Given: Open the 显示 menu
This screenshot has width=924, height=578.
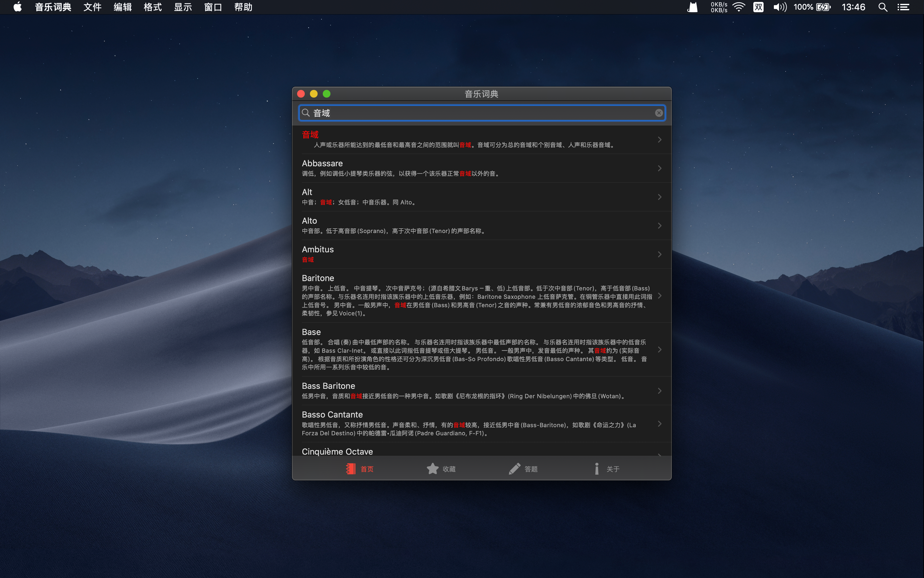Looking at the screenshot, I should [x=183, y=7].
